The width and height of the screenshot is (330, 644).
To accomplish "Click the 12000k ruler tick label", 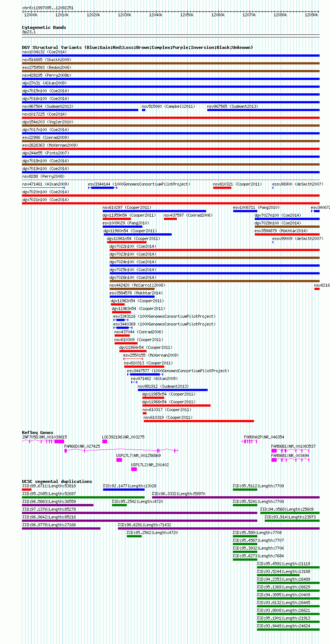I will click(31, 15).
